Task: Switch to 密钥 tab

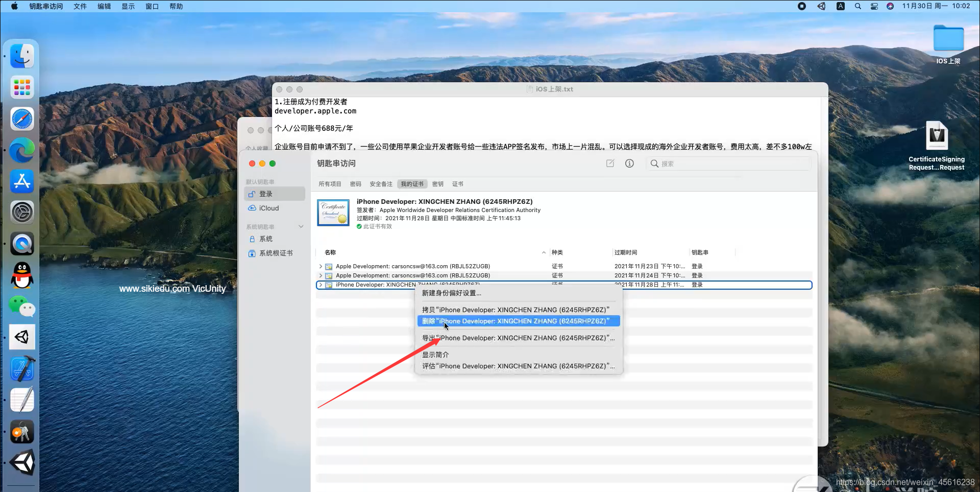Action: [x=438, y=184]
